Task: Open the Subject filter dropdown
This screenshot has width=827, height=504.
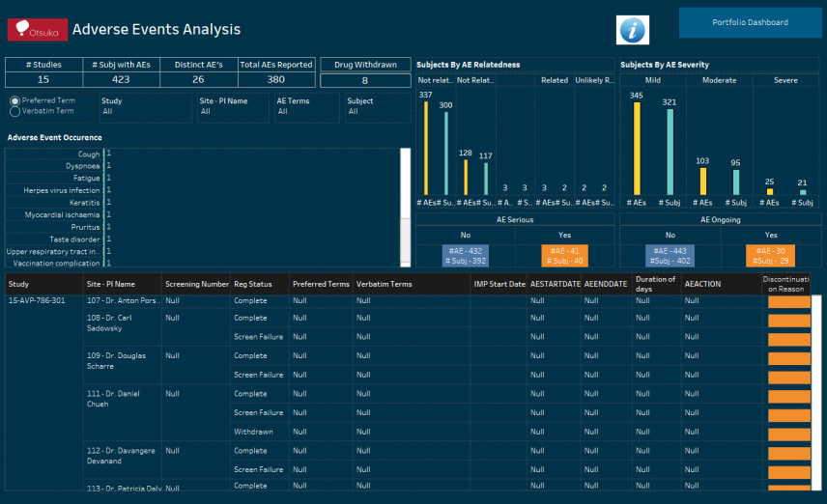Action: [x=378, y=107]
